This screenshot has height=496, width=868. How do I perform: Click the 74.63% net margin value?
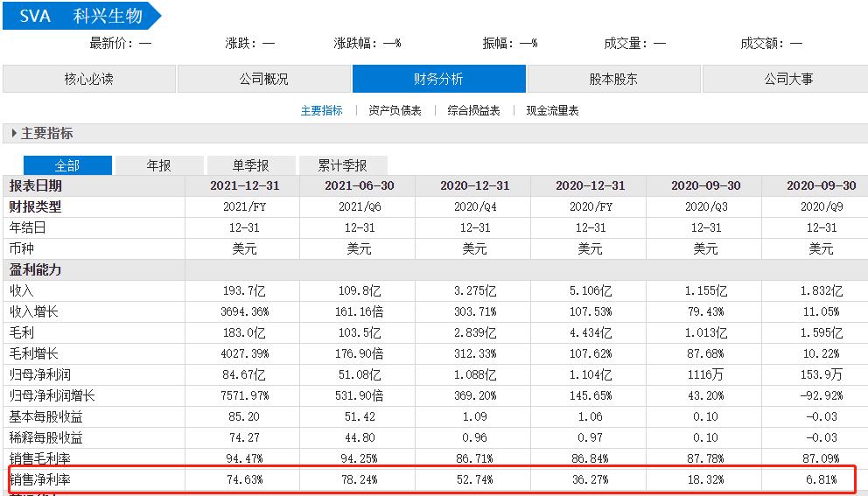pyautogui.click(x=245, y=479)
